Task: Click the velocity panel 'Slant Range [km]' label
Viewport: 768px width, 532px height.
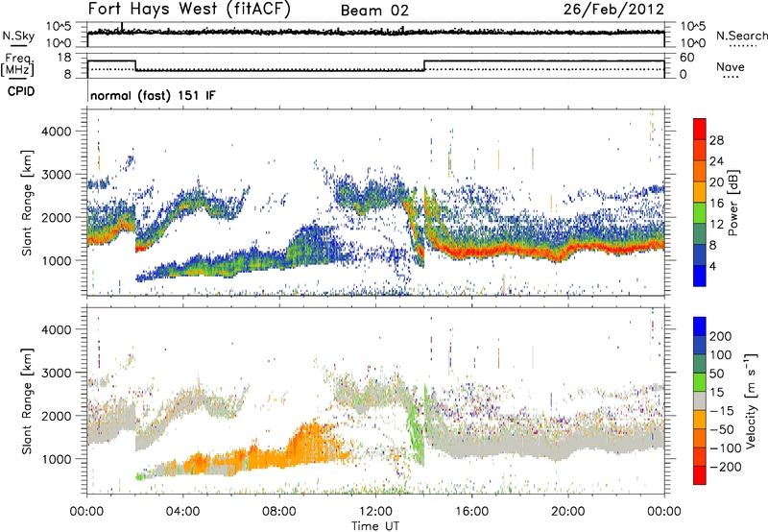Action: point(27,401)
